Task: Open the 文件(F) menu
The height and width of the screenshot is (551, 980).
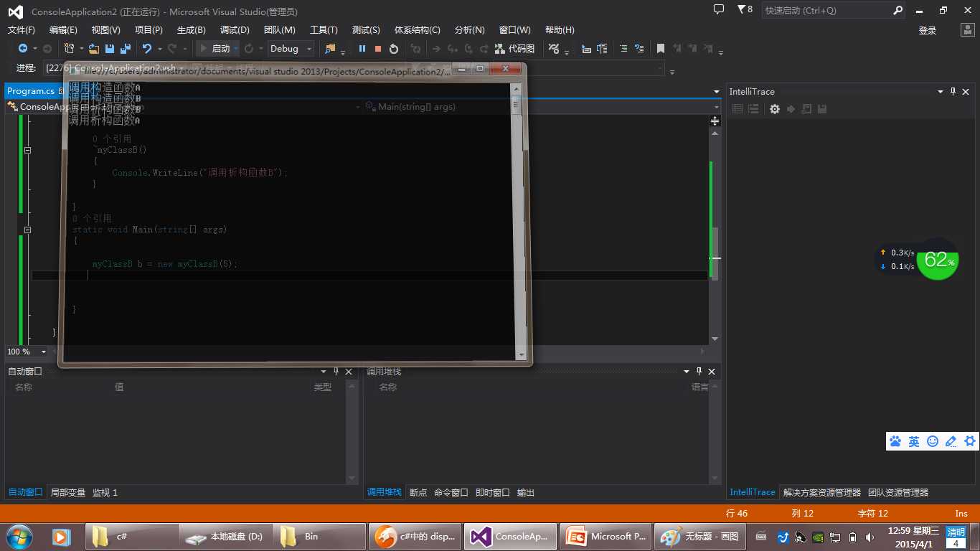Action: (22, 30)
